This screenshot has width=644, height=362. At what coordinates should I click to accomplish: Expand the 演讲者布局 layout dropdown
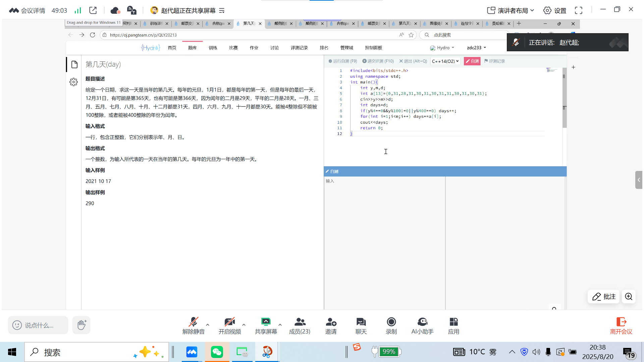pos(510,10)
